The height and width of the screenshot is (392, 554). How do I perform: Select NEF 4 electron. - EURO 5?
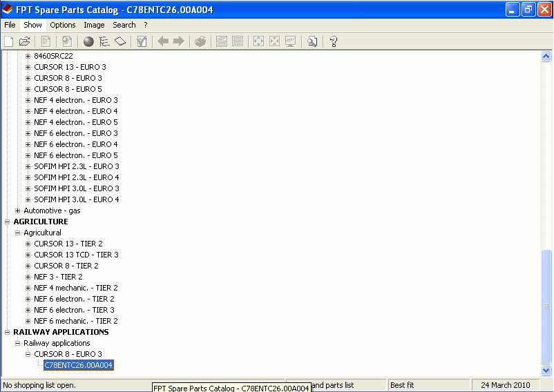75,122
